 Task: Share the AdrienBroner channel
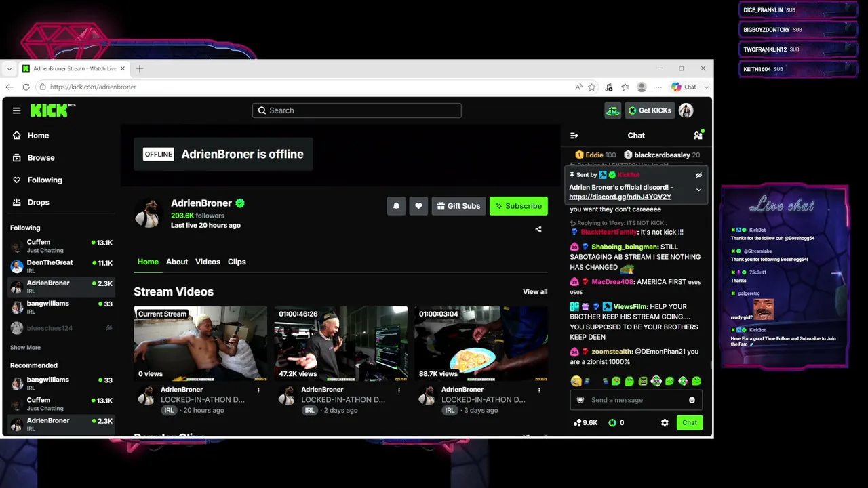(x=538, y=229)
